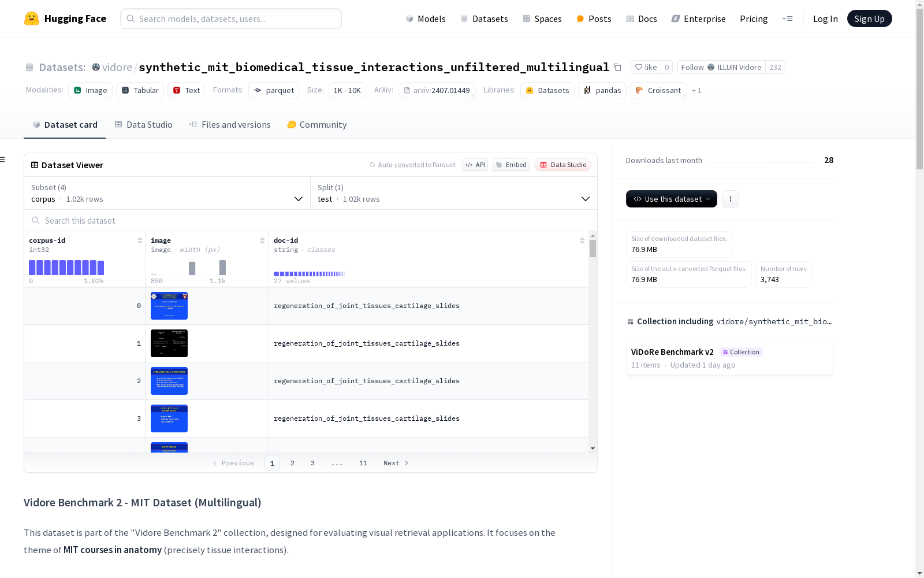924x578 pixels.
Task: Open the Datasets library tag
Action: pos(547,90)
